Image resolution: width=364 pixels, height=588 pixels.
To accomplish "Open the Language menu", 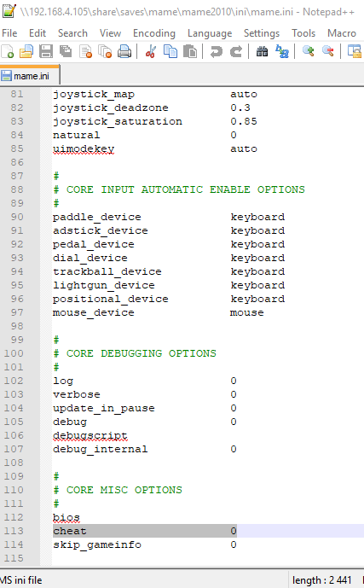I will click(x=210, y=33).
